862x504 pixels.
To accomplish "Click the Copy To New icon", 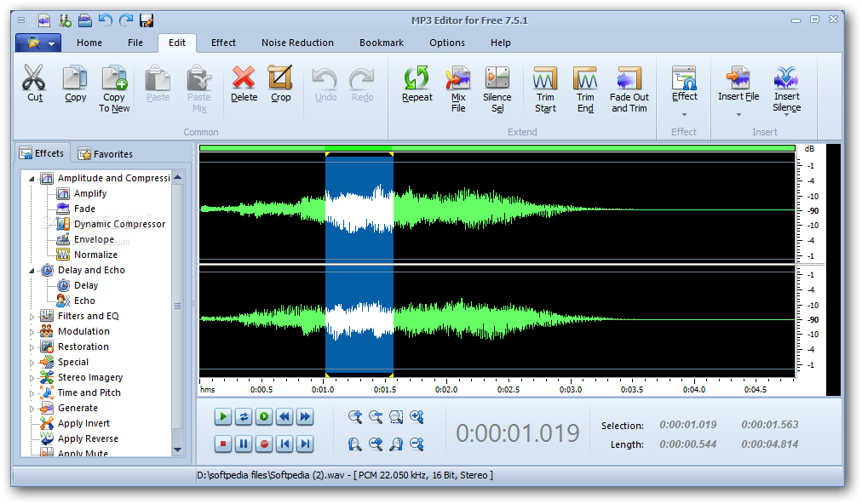I will pyautogui.click(x=114, y=77).
